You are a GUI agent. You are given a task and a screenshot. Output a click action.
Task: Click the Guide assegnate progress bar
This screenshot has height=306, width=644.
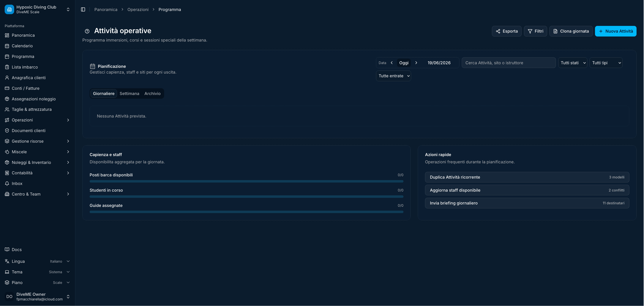[247, 212]
